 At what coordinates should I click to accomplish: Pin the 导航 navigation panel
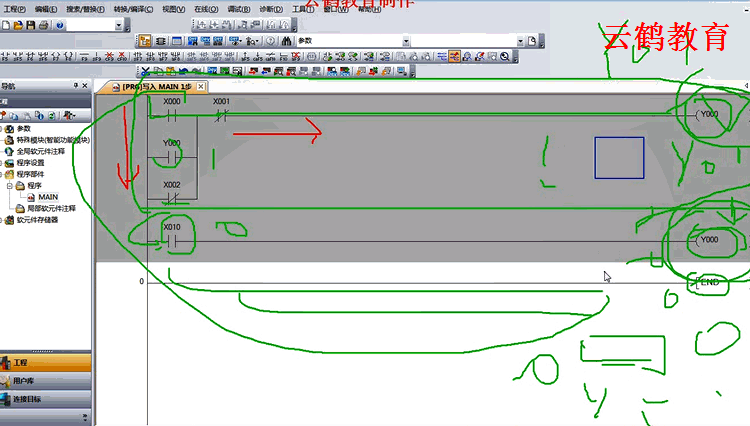(x=76, y=86)
